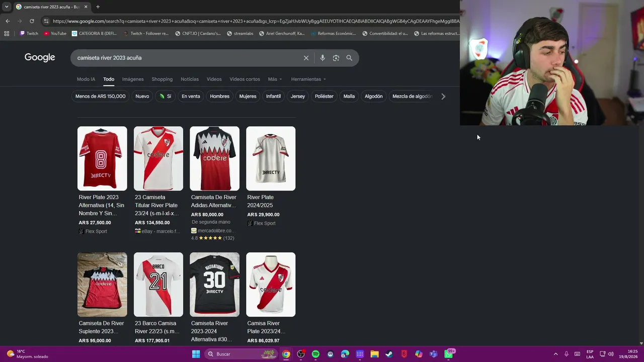Open the CNFT.IO Cardano bookmark
This screenshot has width=644, height=362.
pyautogui.click(x=198, y=34)
